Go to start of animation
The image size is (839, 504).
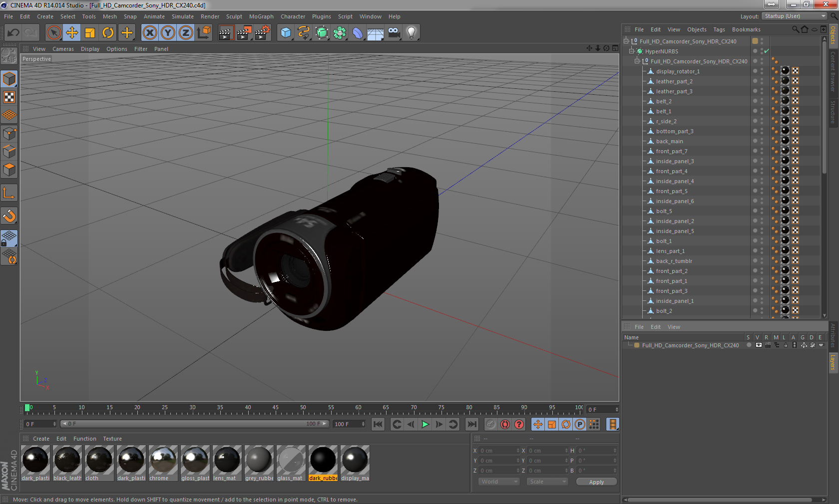click(378, 424)
